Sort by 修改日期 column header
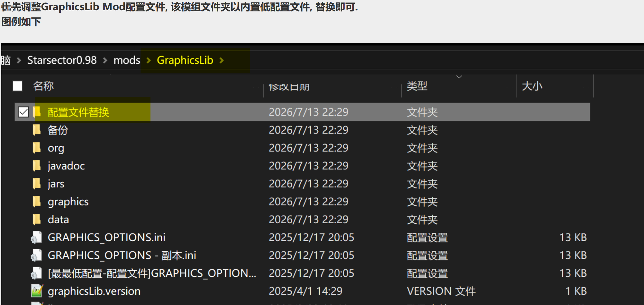The height and width of the screenshot is (305, 644). (289, 87)
